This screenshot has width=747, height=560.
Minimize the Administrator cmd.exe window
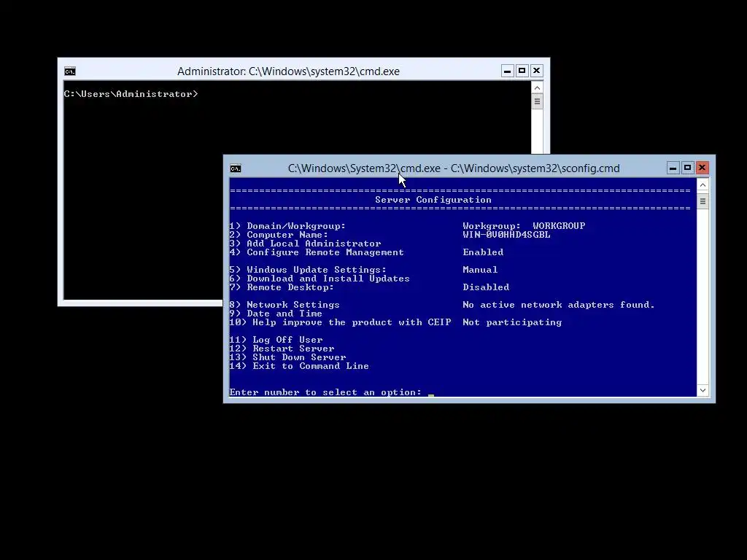[x=508, y=71]
